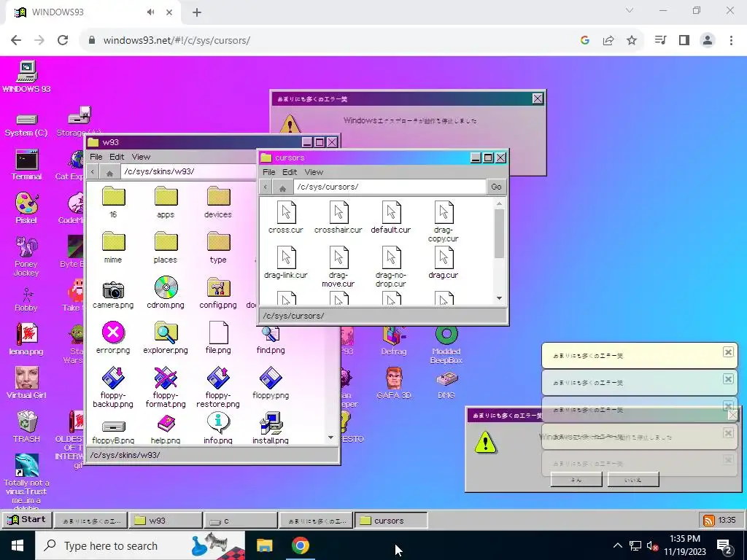This screenshot has height=560, width=747.
Task: Click cursors window vertical scrollbar thumb
Action: (499, 233)
